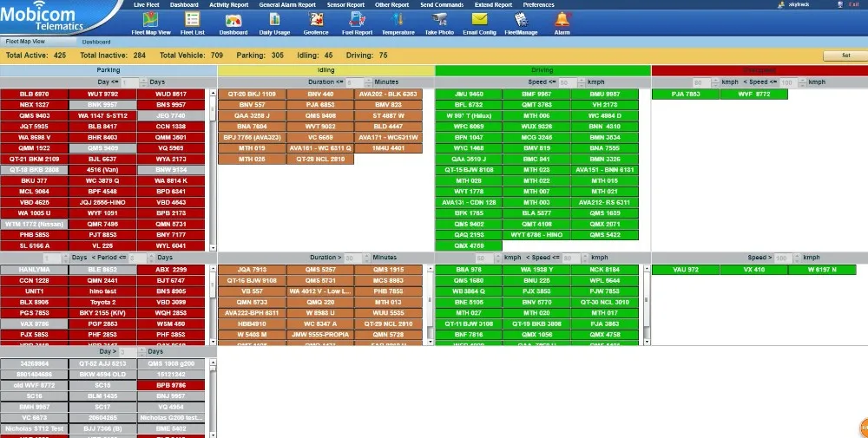Click the Set button
This screenshot has width=868, height=438.
click(845, 56)
